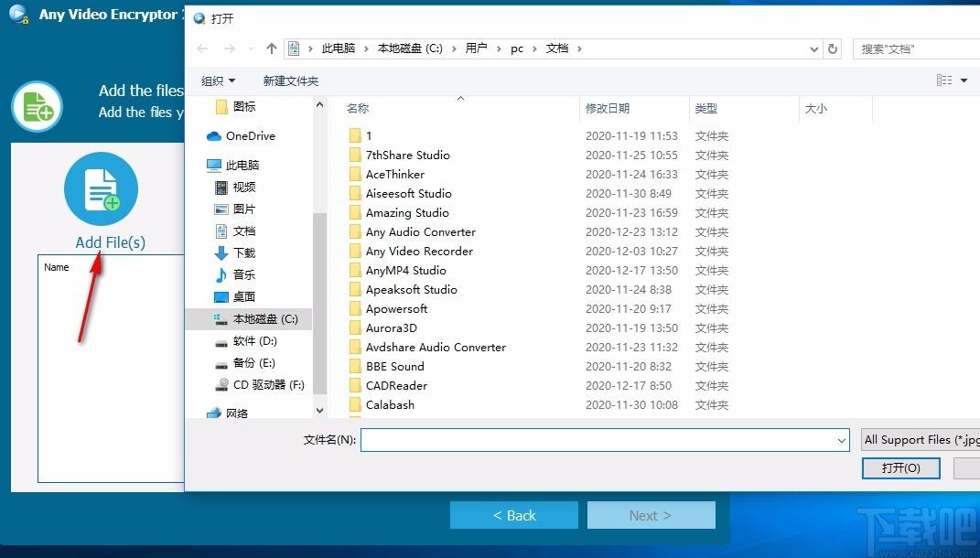
Task: Open 下载 in navigation pane
Action: tap(235, 252)
